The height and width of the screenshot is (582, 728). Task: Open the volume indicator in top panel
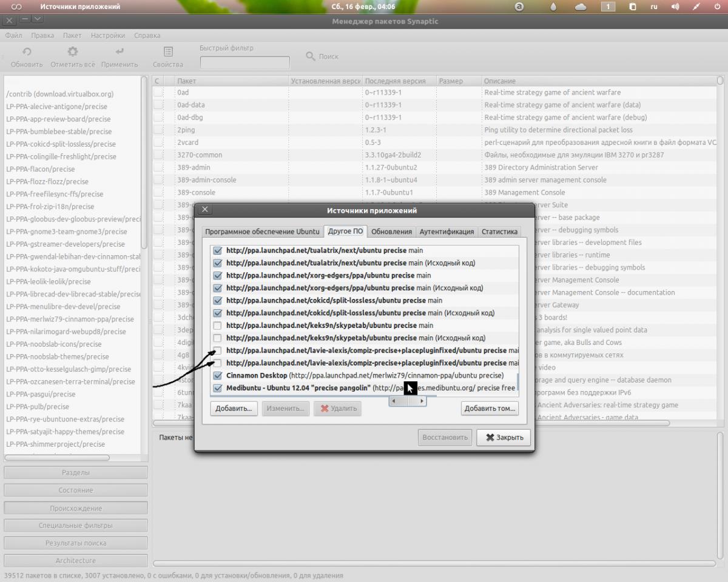(675, 7)
